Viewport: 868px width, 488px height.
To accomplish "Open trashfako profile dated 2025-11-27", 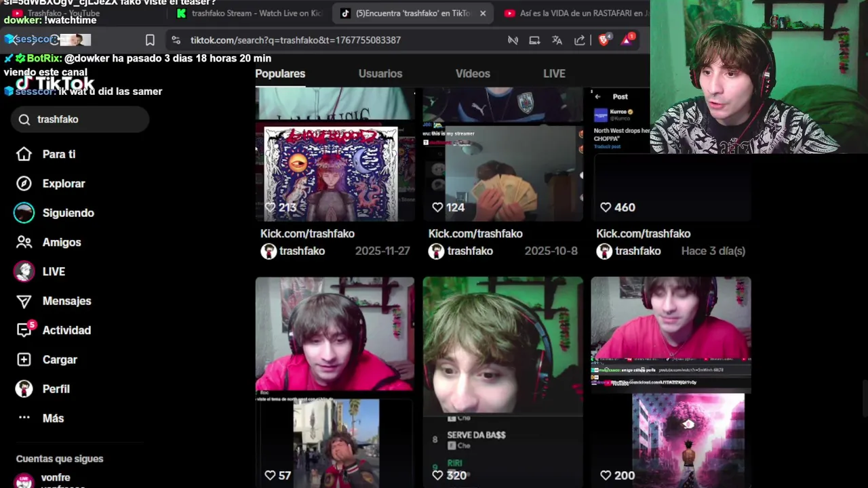I will pyautogui.click(x=302, y=251).
